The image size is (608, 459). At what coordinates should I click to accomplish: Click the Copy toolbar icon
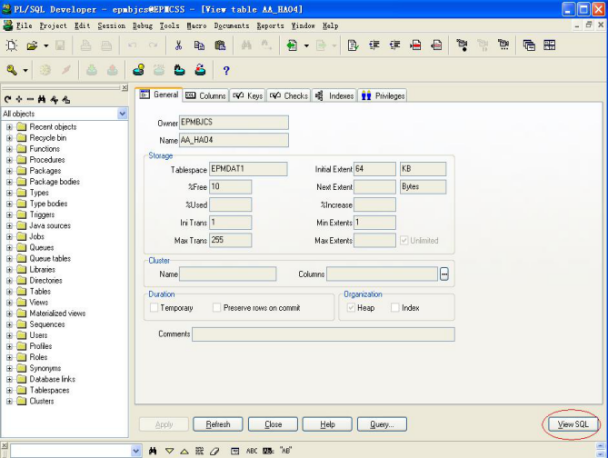point(199,45)
